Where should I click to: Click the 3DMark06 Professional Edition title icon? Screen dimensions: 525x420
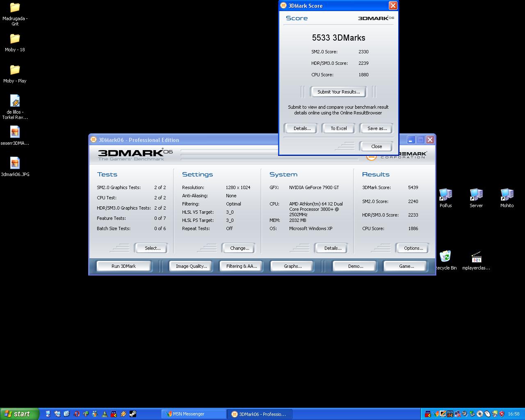tap(93, 139)
